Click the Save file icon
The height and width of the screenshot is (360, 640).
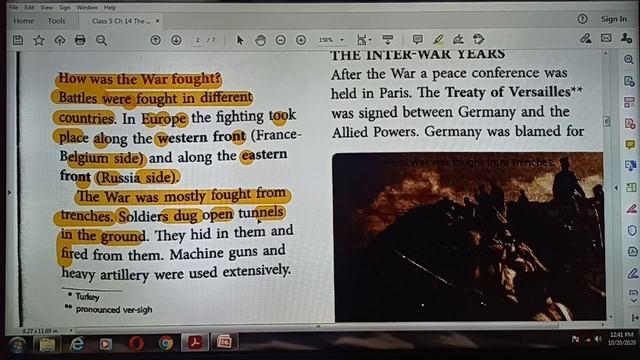(x=18, y=40)
